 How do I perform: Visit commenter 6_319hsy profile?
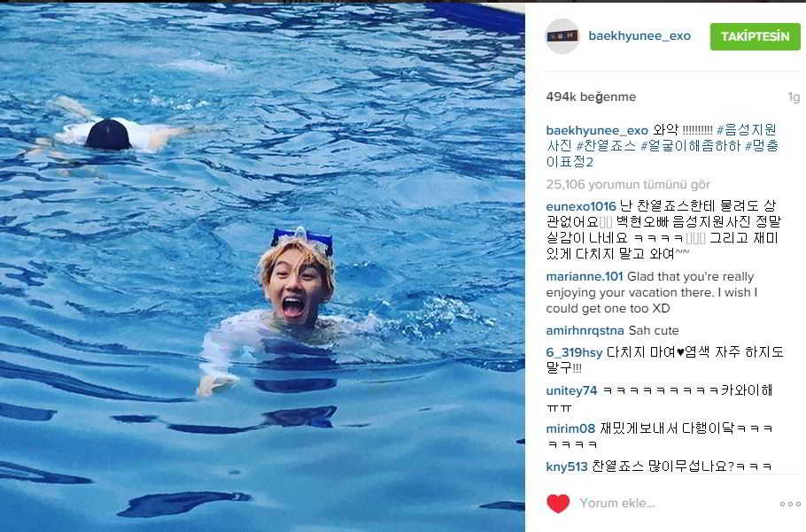(574, 353)
